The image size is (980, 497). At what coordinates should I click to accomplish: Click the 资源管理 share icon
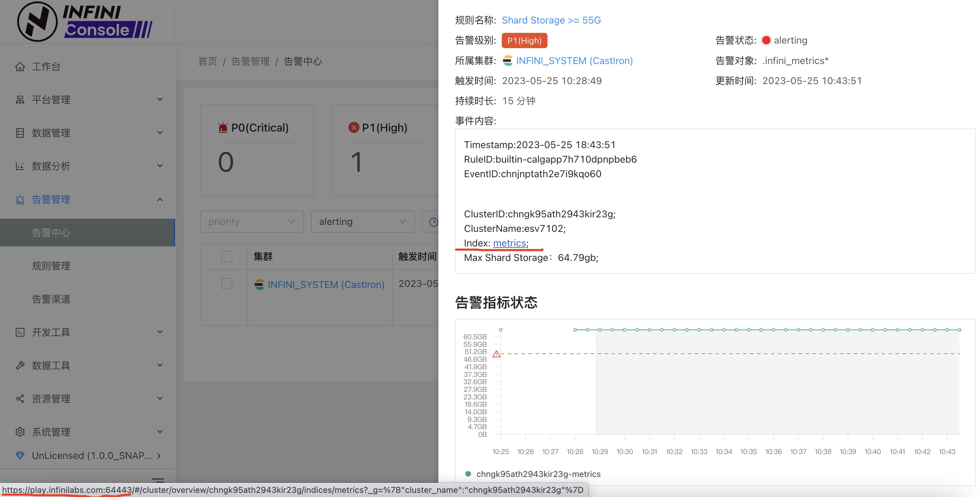point(20,398)
